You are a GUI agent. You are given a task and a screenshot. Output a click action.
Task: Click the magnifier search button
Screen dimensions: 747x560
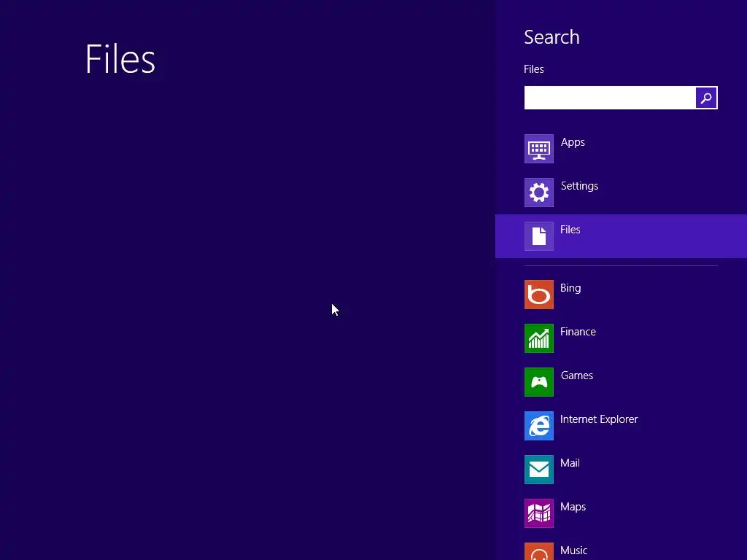click(706, 98)
